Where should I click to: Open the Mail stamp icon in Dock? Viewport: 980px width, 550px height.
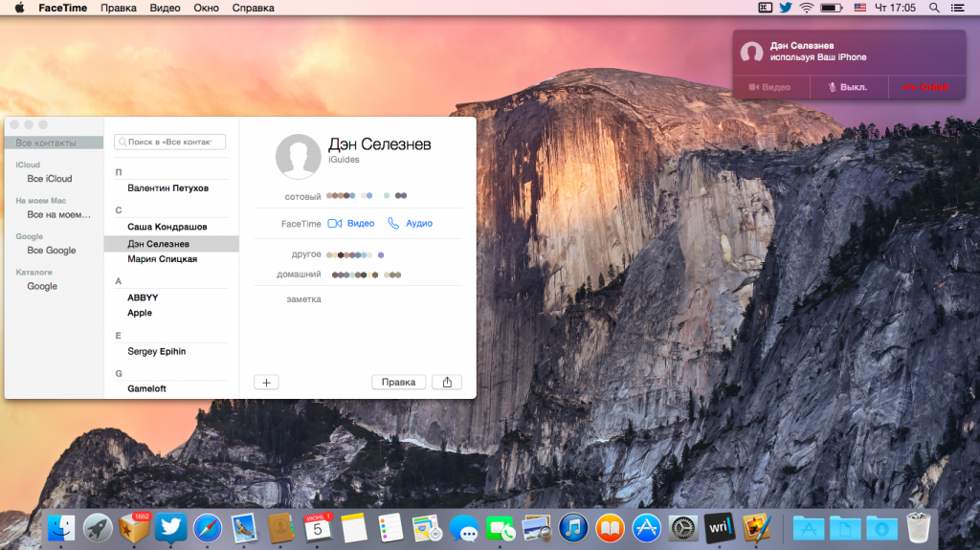pos(244,529)
